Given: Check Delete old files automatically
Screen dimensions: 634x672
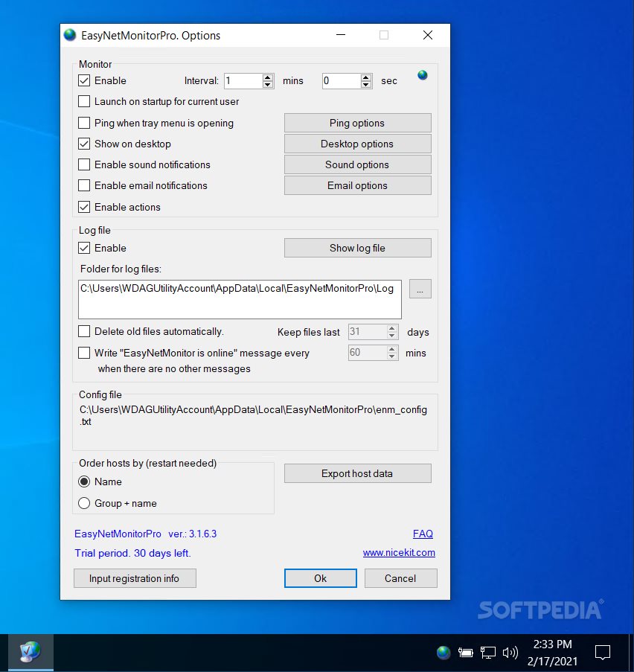Looking at the screenshot, I should click(x=84, y=332).
